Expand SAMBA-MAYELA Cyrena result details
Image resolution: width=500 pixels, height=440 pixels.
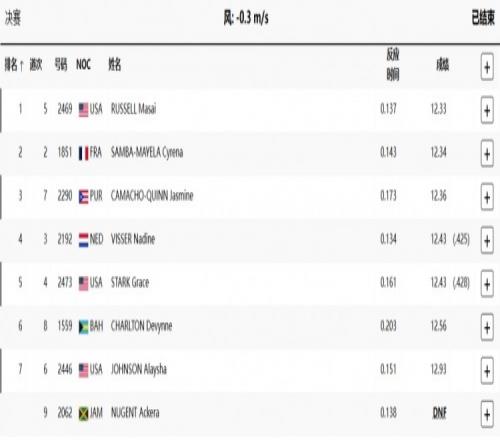click(487, 154)
